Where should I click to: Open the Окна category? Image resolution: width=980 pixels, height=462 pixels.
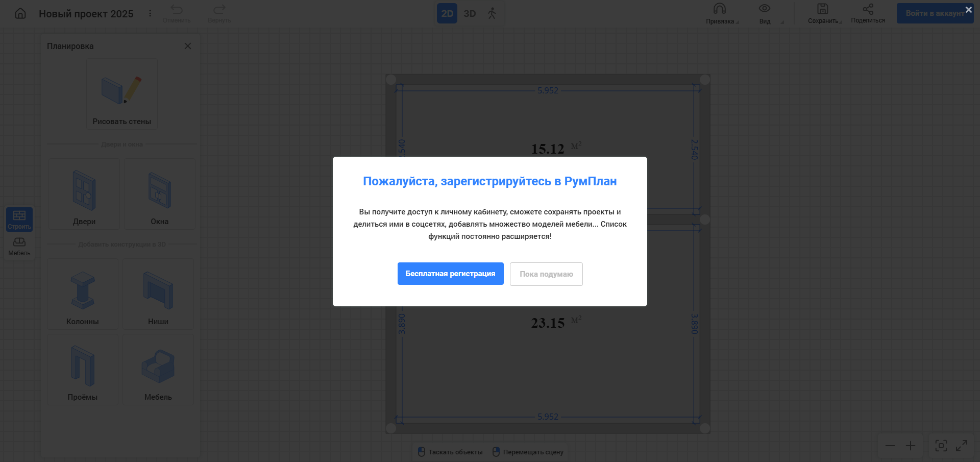coord(160,194)
